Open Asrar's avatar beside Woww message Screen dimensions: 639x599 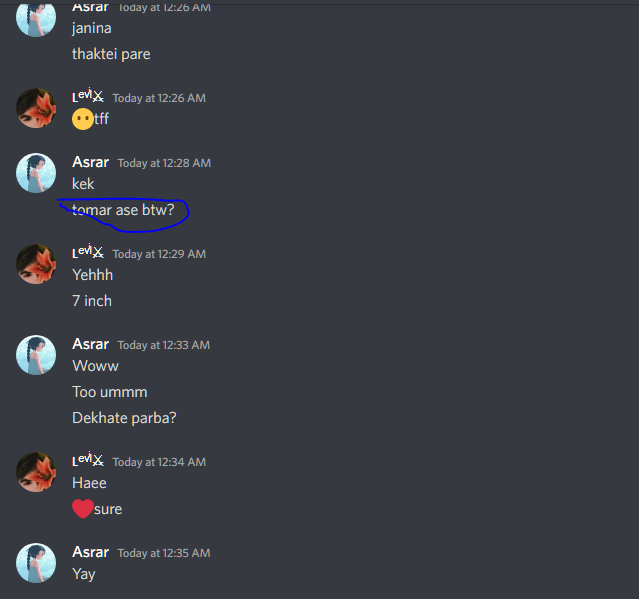pyautogui.click(x=36, y=355)
